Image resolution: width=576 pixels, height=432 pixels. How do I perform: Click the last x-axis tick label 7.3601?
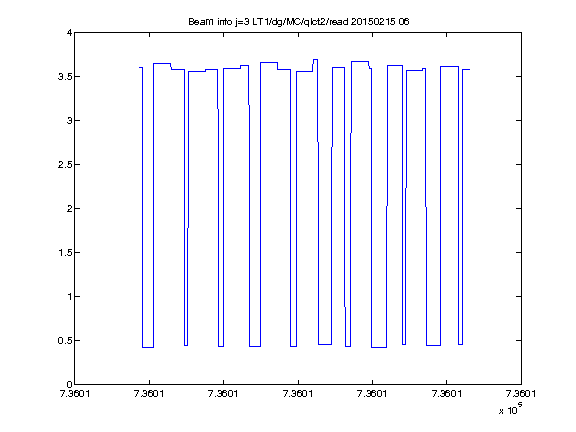pyautogui.click(x=521, y=394)
